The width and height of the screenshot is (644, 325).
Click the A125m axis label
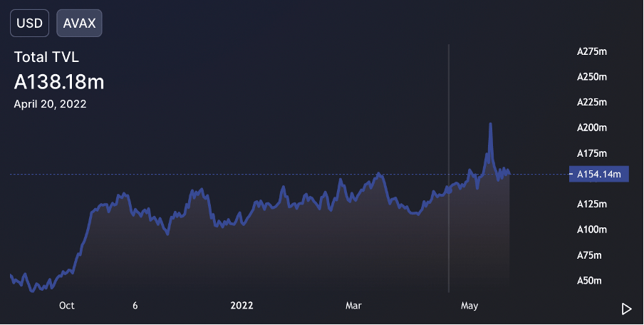click(x=592, y=205)
